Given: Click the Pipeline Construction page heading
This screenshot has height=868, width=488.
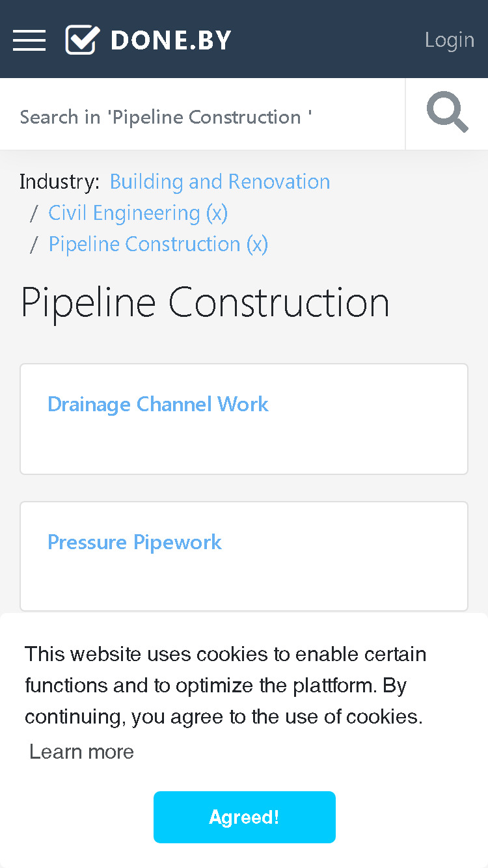Looking at the screenshot, I should coord(205,302).
